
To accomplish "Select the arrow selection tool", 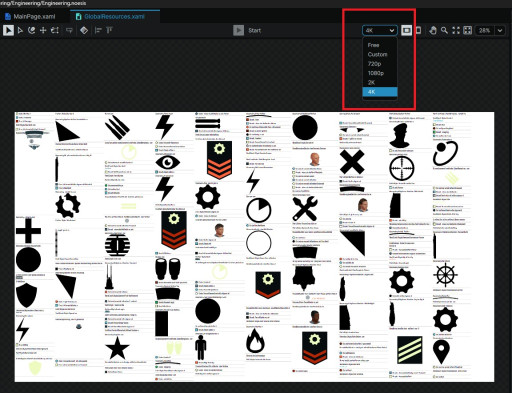I will click(x=8, y=30).
